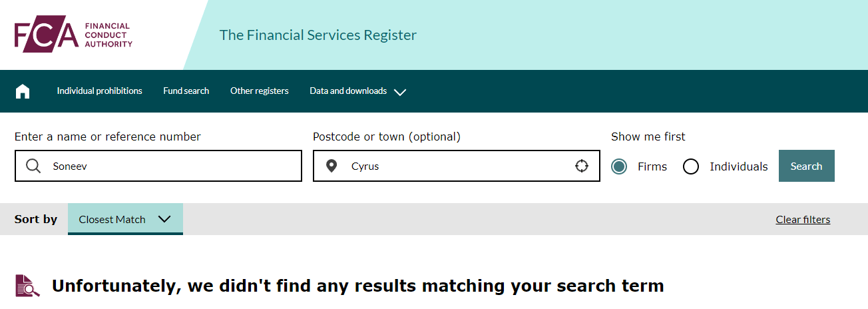Open the Closest Match sort dropdown
Image resolution: width=868 pixels, height=309 pixels.
click(125, 219)
